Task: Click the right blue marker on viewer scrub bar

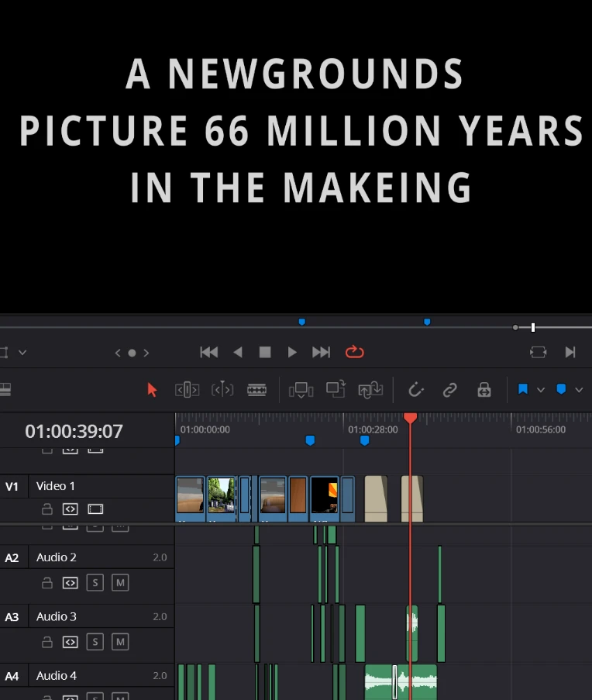Action: coord(427,322)
